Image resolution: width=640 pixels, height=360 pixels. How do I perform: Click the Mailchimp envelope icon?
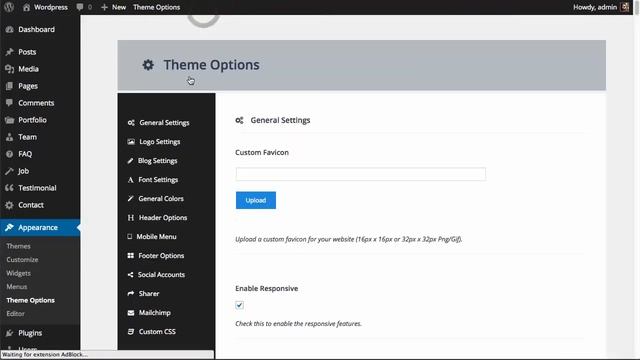[x=131, y=313]
